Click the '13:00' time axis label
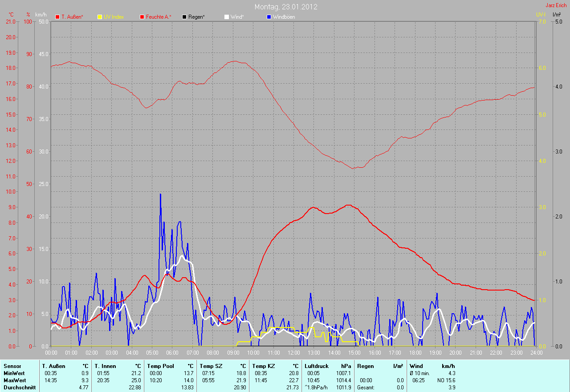The width and height of the screenshot is (570, 392). click(x=314, y=353)
